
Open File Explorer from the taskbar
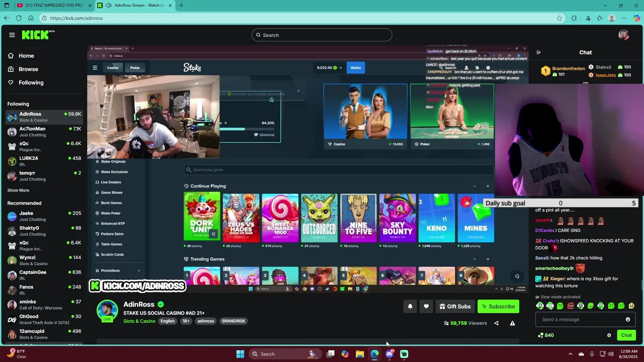coord(360,354)
